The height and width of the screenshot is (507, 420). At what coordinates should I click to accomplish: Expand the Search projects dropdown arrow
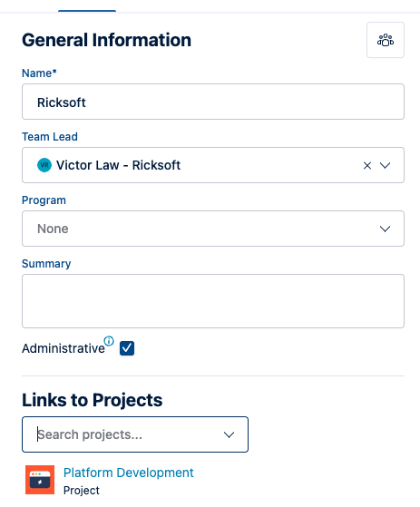[x=229, y=434]
